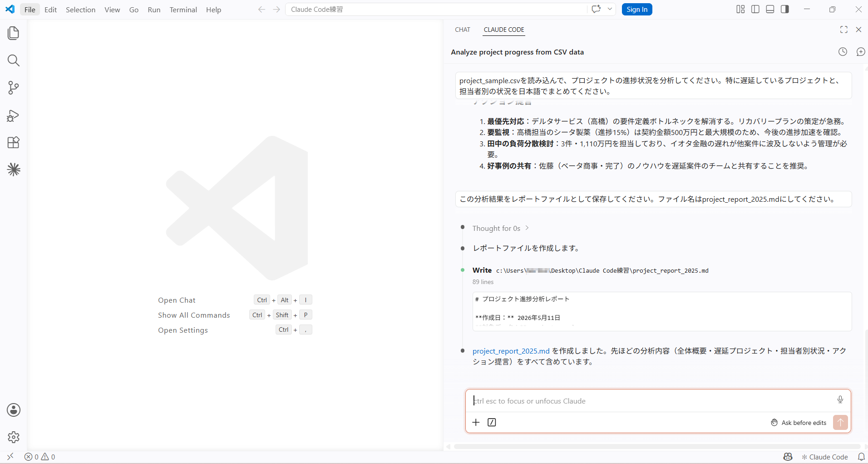Click Open Chat shortcut label

point(177,300)
